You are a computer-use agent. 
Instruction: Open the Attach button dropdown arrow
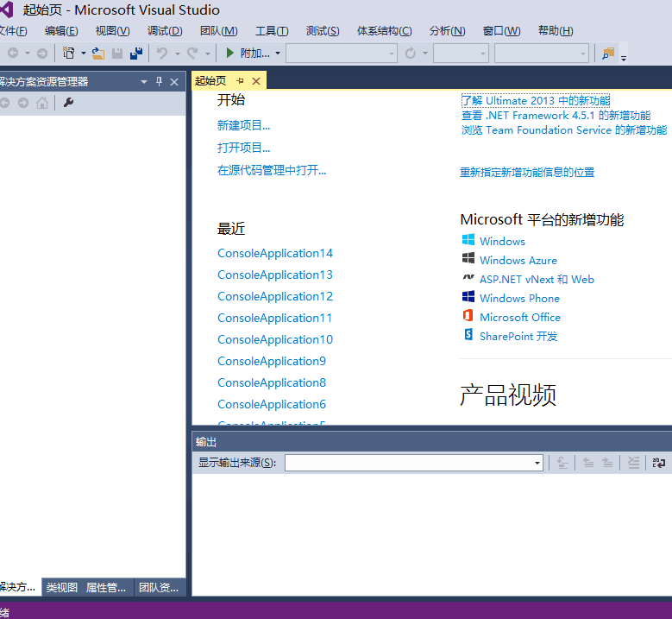[x=278, y=54]
